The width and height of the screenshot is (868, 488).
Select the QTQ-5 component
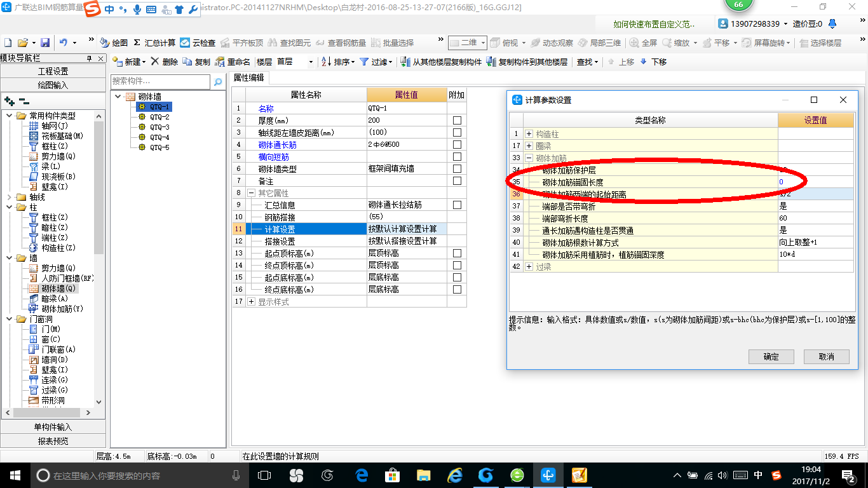(159, 147)
